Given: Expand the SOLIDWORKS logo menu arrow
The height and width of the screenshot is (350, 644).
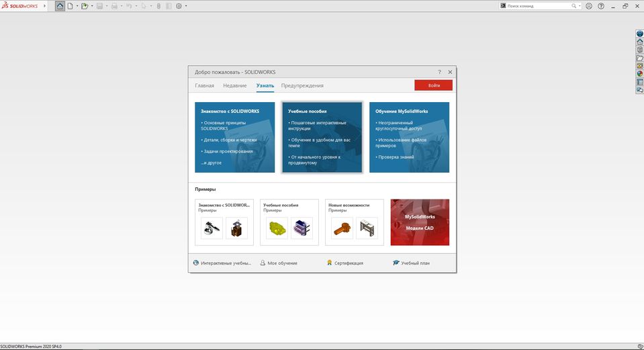Looking at the screenshot, I should click(x=45, y=6).
